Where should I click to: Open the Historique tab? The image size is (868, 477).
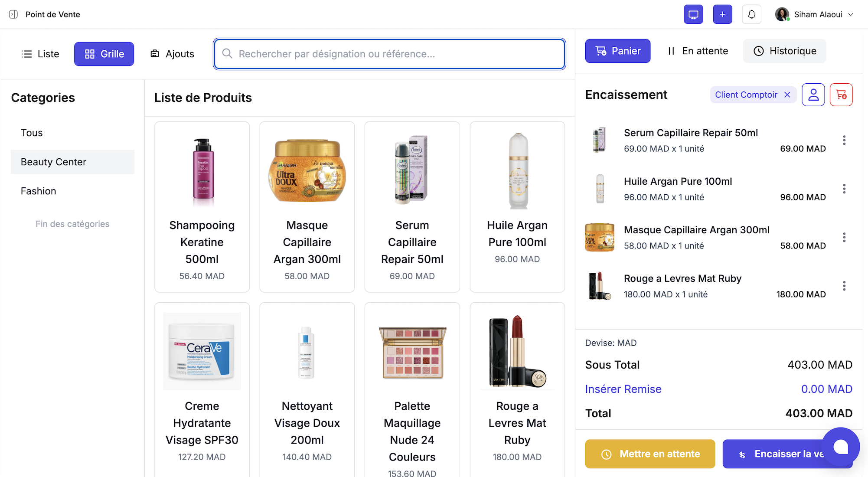[784, 51]
